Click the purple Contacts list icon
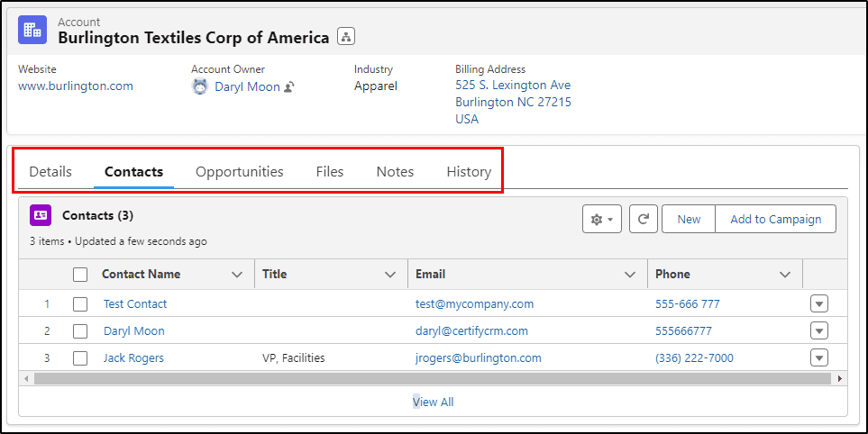868x434 pixels. (x=41, y=215)
